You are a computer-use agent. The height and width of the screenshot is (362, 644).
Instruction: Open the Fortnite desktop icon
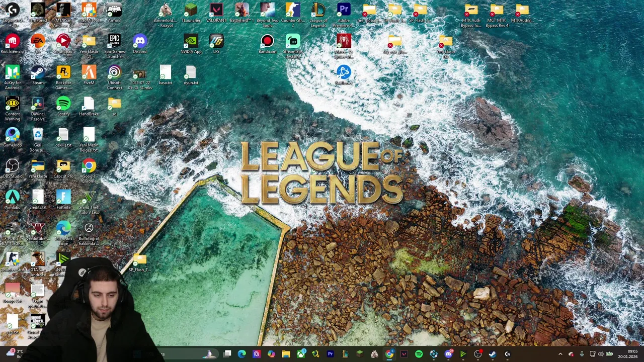(x=63, y=200)
